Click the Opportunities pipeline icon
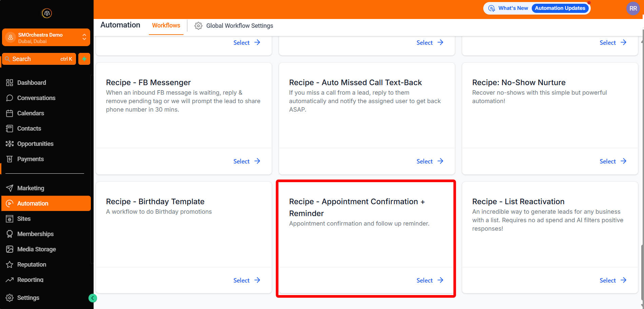The width and height of the screenshot is (644, 309). pos(9,144)
